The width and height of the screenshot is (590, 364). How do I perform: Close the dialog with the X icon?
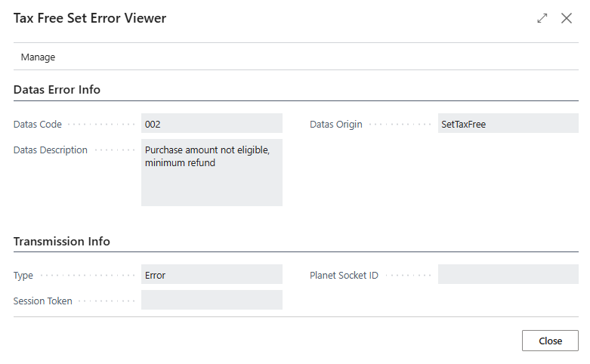(567, 18)
